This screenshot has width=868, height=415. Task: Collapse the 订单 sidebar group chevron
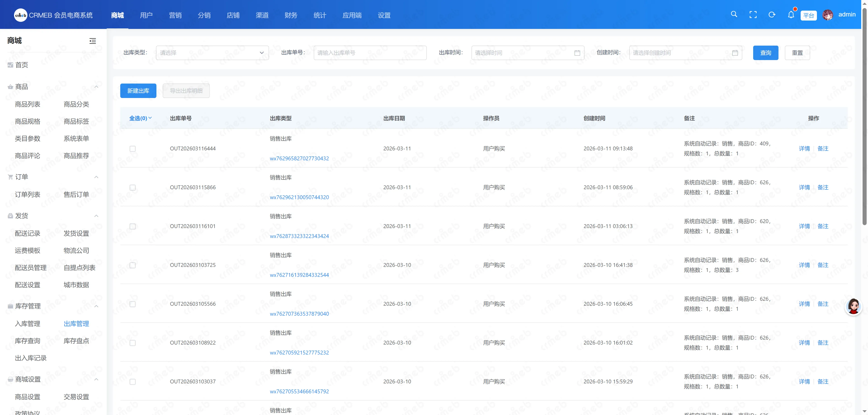[x=96, y=177]
